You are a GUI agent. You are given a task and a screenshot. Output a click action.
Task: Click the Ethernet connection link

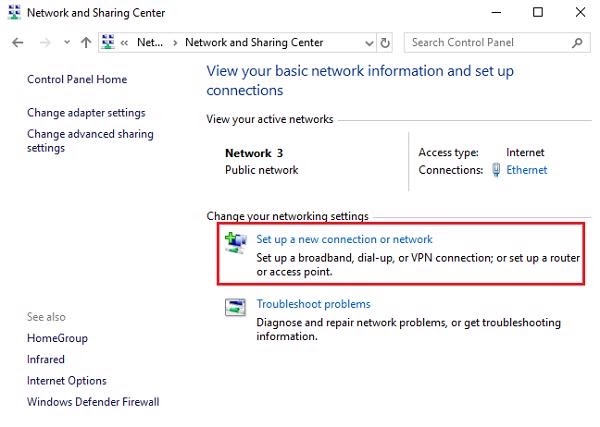[526, 170]
